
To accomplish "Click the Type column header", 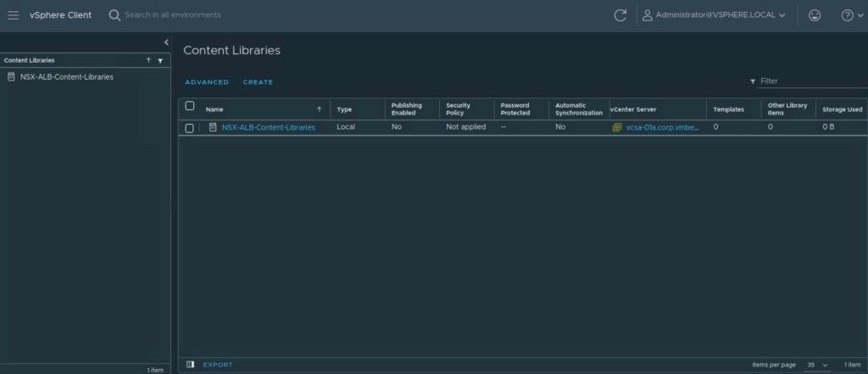I will 344,109.
